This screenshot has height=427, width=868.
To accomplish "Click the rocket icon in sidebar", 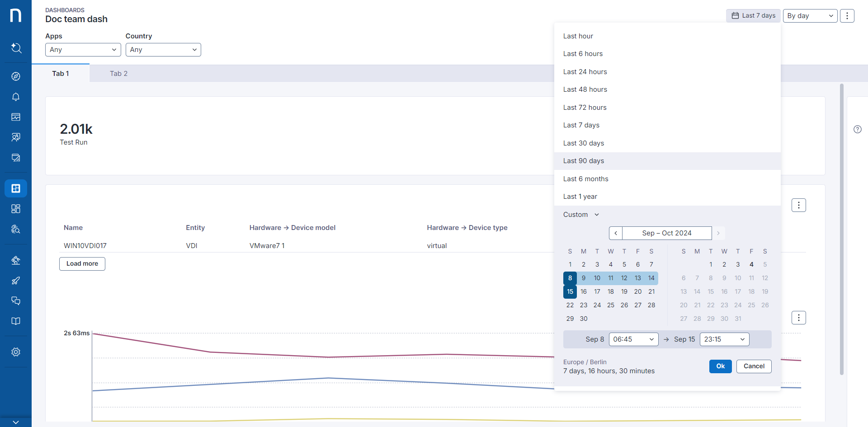I will click(x=16, y=281).
